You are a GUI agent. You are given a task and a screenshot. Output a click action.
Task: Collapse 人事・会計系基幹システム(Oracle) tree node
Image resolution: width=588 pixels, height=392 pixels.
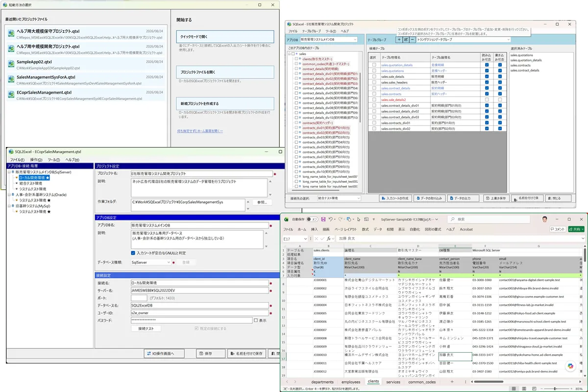pyautogui.click(x=9, y=195)
